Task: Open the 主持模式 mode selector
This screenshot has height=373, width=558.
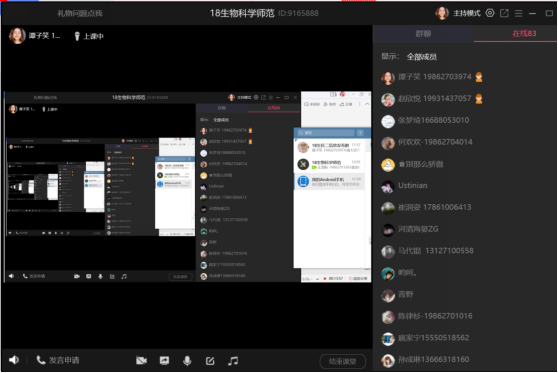Action: [x=467, y=13]
